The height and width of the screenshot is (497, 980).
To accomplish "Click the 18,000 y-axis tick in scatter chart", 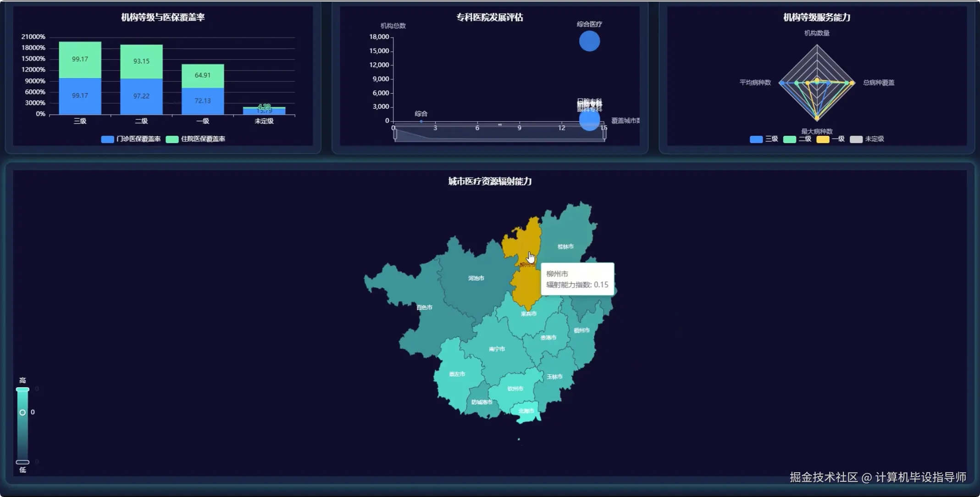I will coord(379,37).
